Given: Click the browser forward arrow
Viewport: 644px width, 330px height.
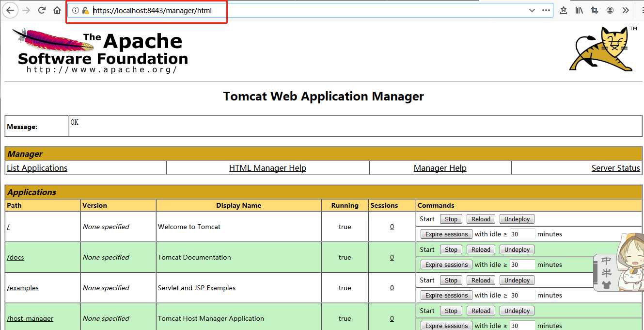Looking at the screenshot, I should 26,10.
